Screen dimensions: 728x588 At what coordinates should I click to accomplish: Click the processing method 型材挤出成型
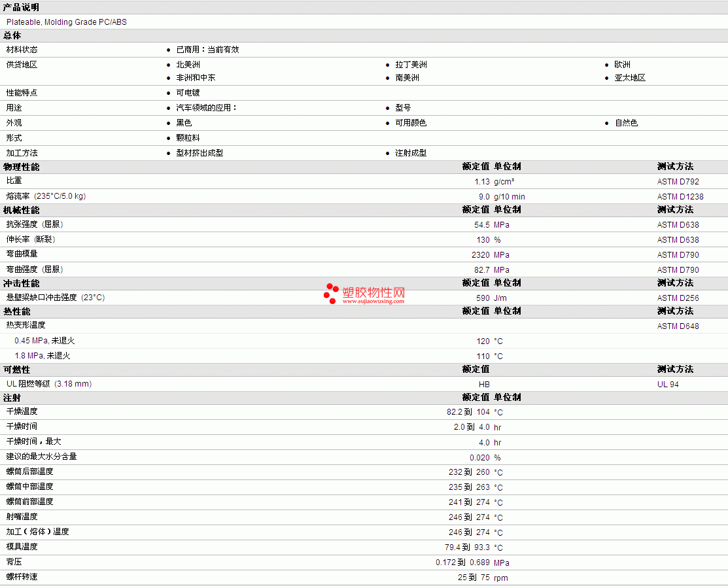coord(199,153)
